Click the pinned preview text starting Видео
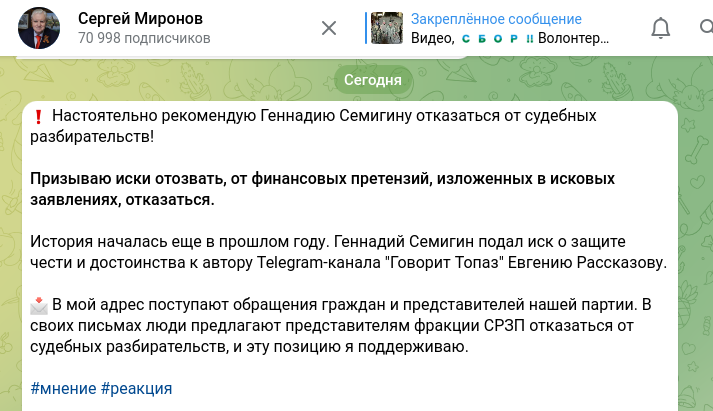The width and height of the screenshot is (713, 411). pos(509,38)
